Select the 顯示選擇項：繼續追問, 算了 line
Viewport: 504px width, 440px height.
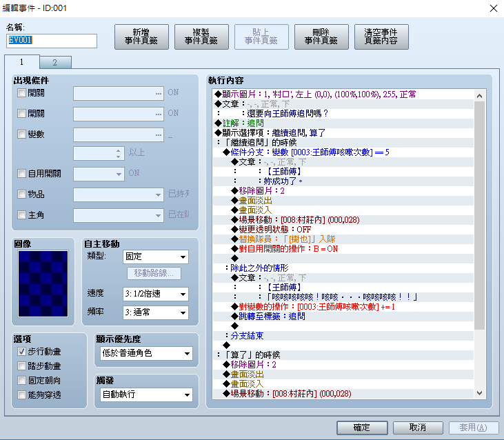343,132
